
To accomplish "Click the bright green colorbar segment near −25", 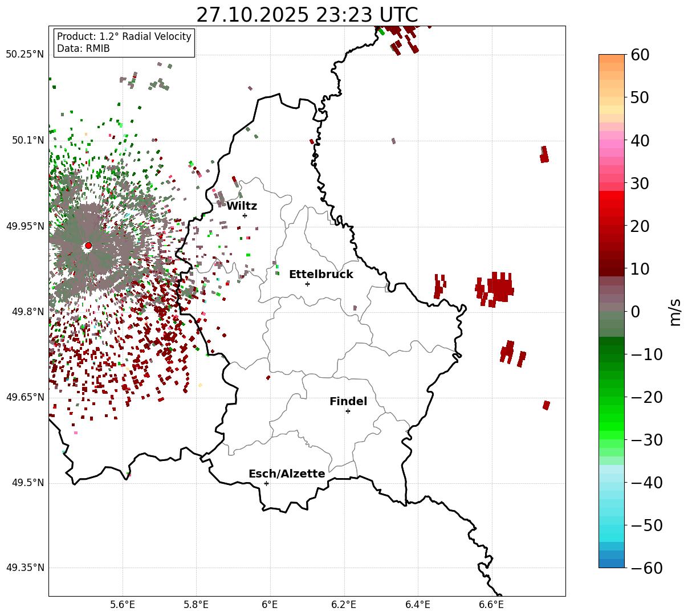I will pyautogui.click(x=612, y=418).
